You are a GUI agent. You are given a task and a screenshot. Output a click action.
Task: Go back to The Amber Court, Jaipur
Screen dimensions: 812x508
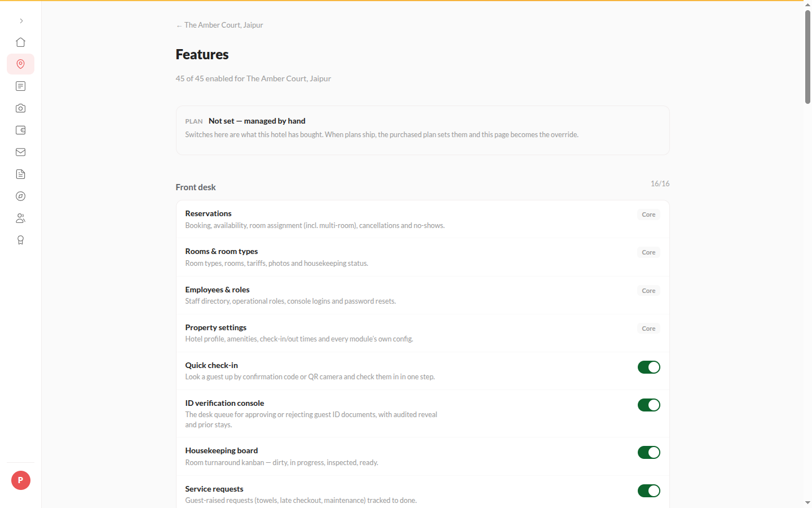coord(219,25)
